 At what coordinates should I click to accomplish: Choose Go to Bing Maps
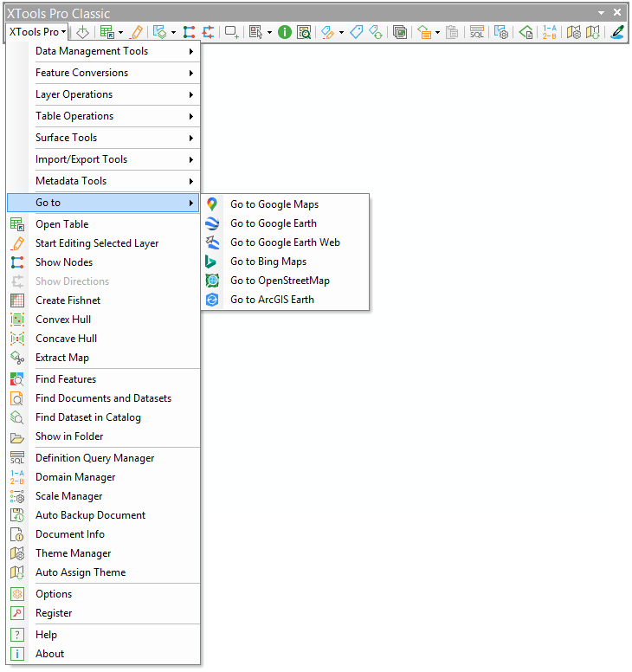tap(285, 262)
